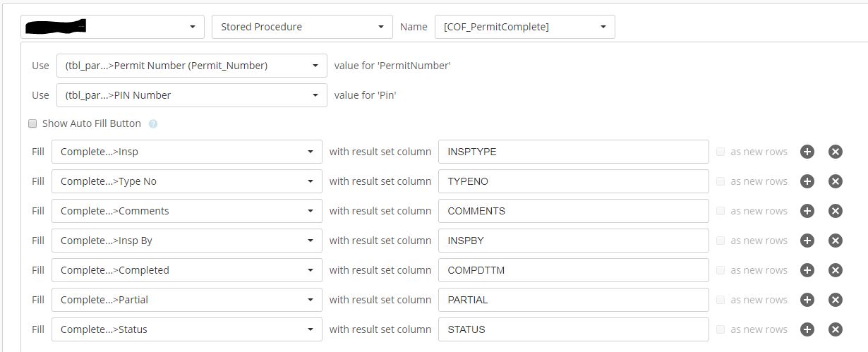Image resolution: width=868 pixels, height=352 pixels.
Task: Toggle 'as new rows' for INSPTYPE row
Action: pos(720,152)
